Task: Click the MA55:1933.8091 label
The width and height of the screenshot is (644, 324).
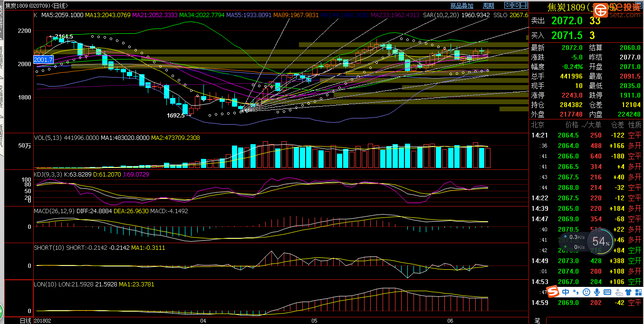Action: pos(249,15)
